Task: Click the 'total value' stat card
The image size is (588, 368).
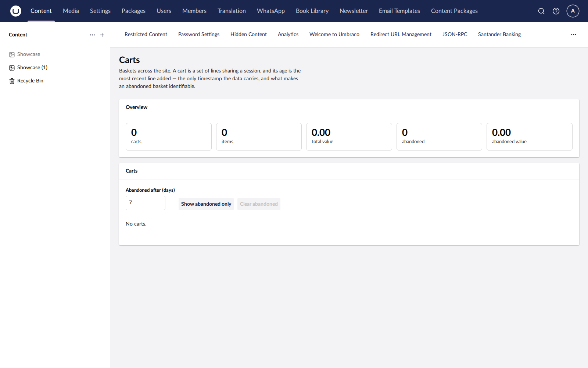Action: coord(349,137)
